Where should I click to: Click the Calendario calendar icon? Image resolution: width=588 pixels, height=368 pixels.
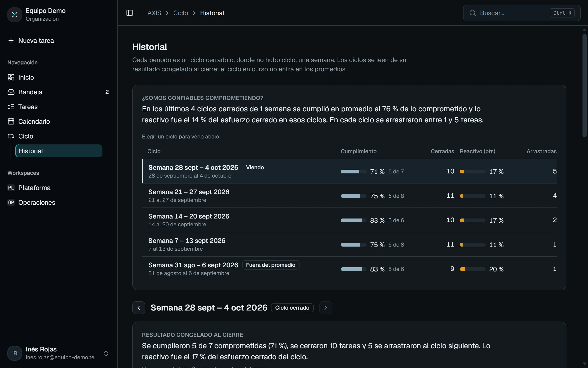point(11,121)
